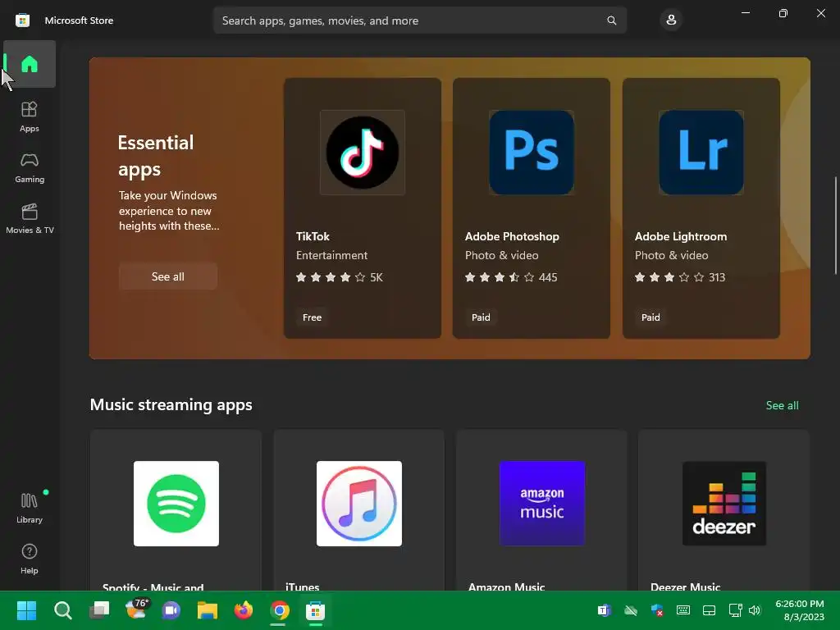The width and height of the screenshot is (840, 630).
Task: Click TikTok's star rating showing 5K
Action: (x=340, y=277)
